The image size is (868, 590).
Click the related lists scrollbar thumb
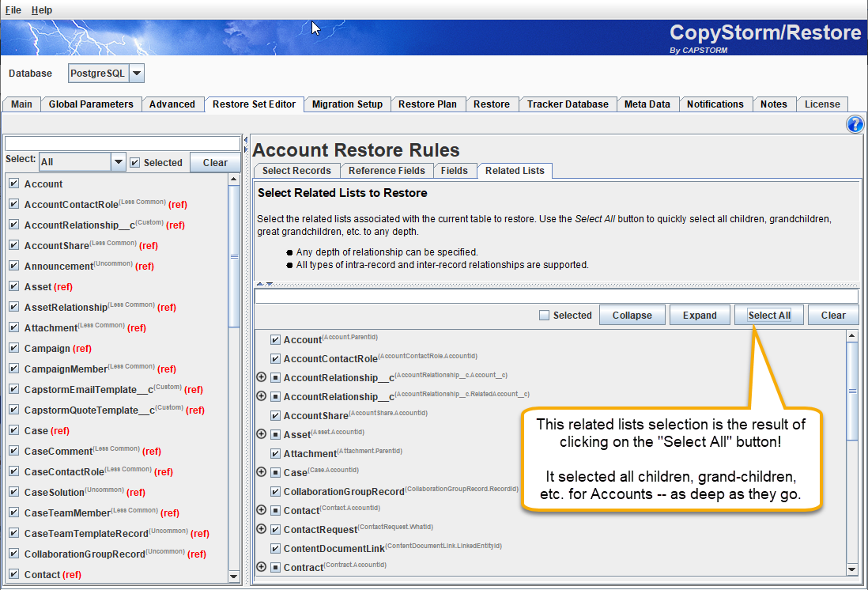point(852,391)
